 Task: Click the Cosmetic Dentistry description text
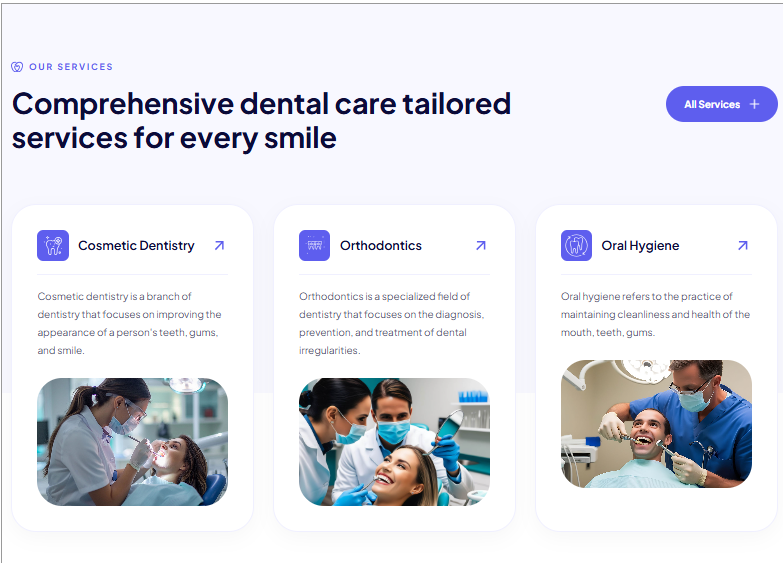tap(129, 323)
